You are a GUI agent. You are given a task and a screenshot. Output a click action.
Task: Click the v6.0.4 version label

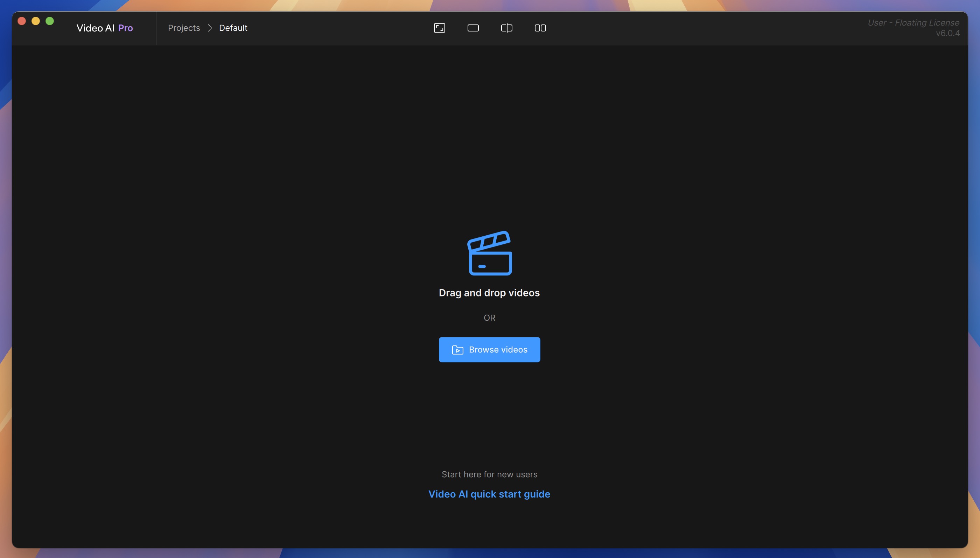pos(947,33)
